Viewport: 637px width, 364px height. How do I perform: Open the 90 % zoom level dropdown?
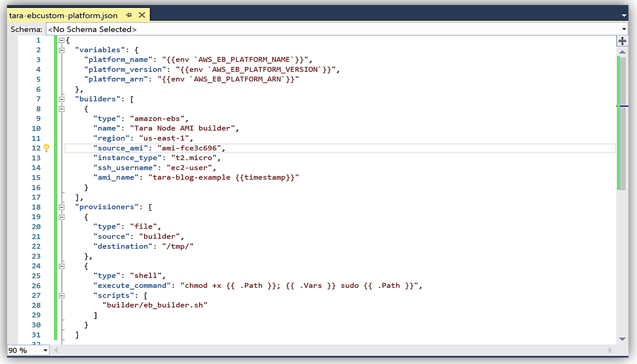(46, 350)
